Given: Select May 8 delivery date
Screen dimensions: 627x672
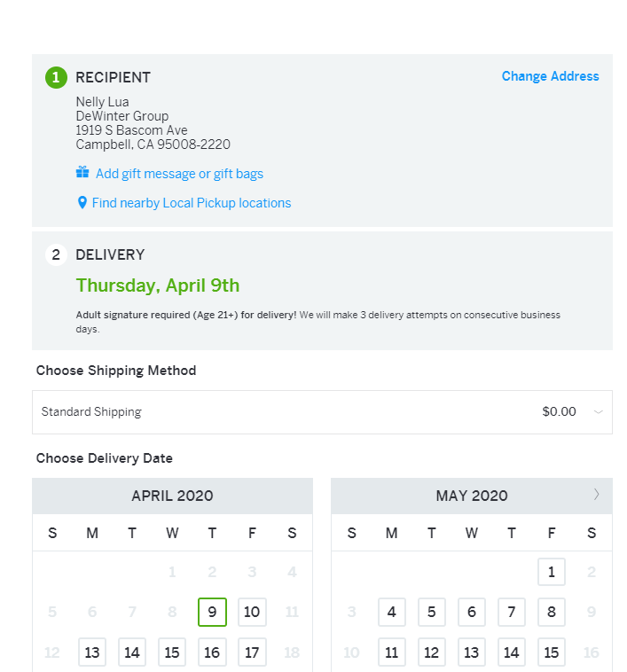Looking at the screenshot, I should tap(552, 612).
